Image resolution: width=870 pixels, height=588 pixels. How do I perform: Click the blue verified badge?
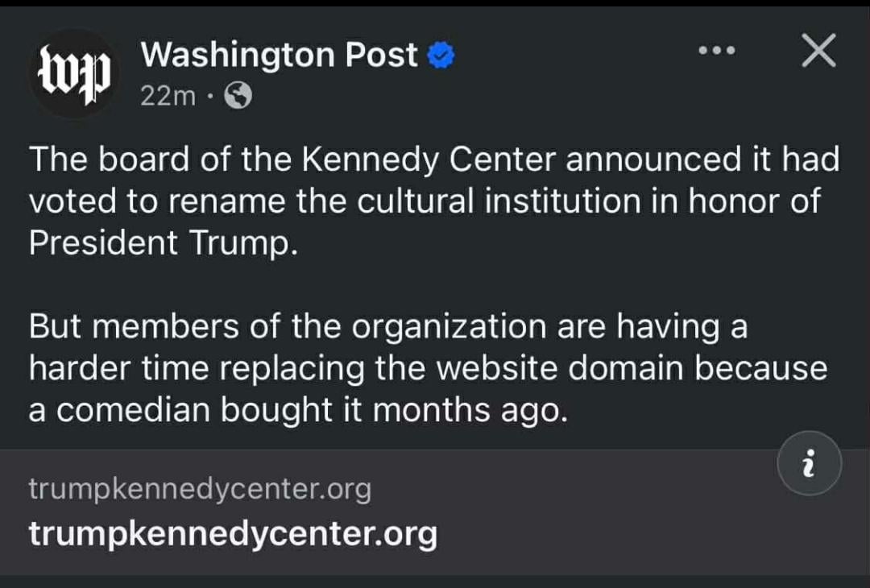(x=441, y=56)
